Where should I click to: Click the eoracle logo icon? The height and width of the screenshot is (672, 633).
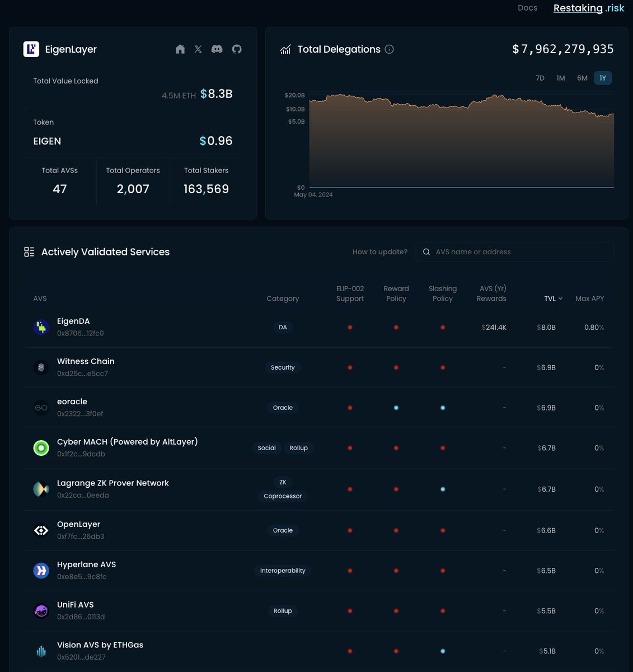(41, 408)
